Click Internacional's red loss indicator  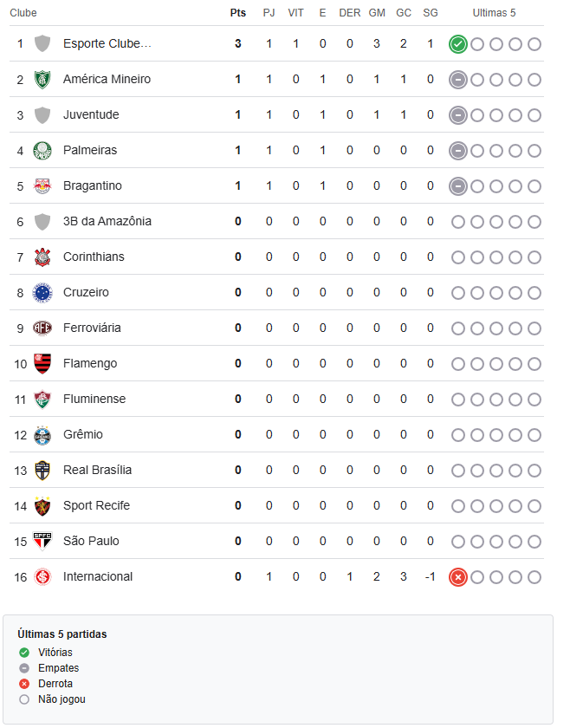pyautogui.click(x=457, y=577)
